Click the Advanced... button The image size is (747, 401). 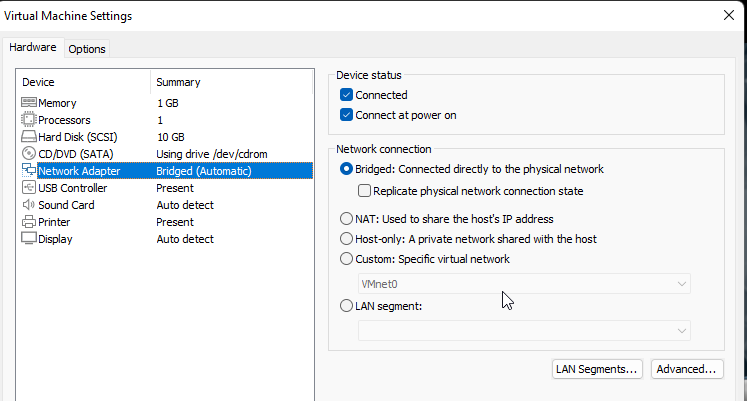tap(686, 369)
